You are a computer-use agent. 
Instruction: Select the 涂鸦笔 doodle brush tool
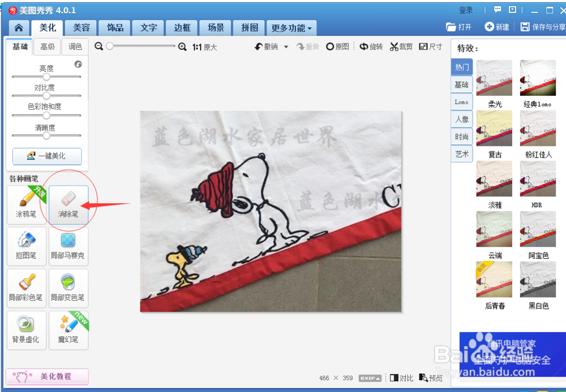coord(27,205)
